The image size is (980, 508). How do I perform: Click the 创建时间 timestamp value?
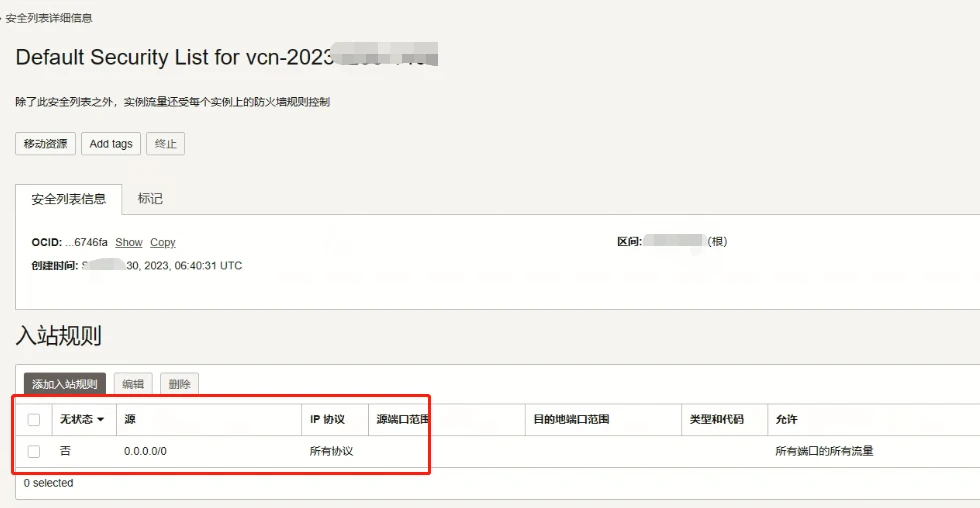pyautogui.click(x=162, y=266)
